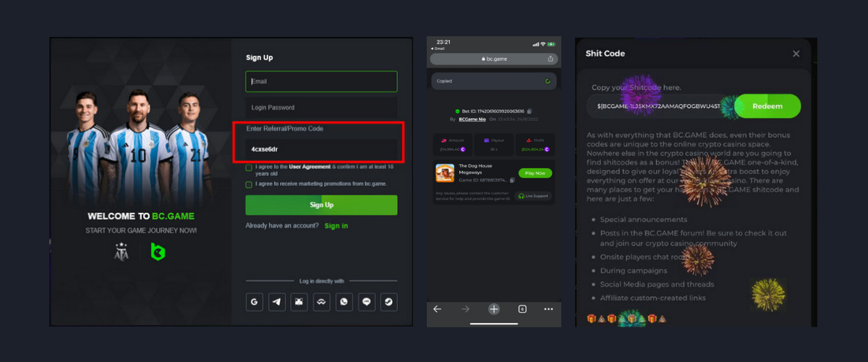Viewport: 868px width, 362px height.
Task: Open the browser three-dot more menu
Action: pos(548,308)
